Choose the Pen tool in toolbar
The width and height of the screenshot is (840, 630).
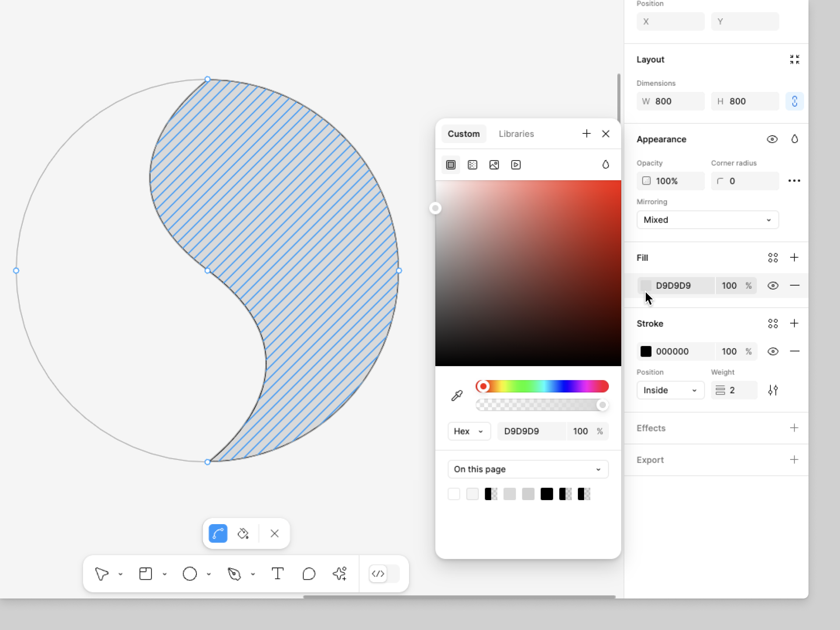[234, 574]
